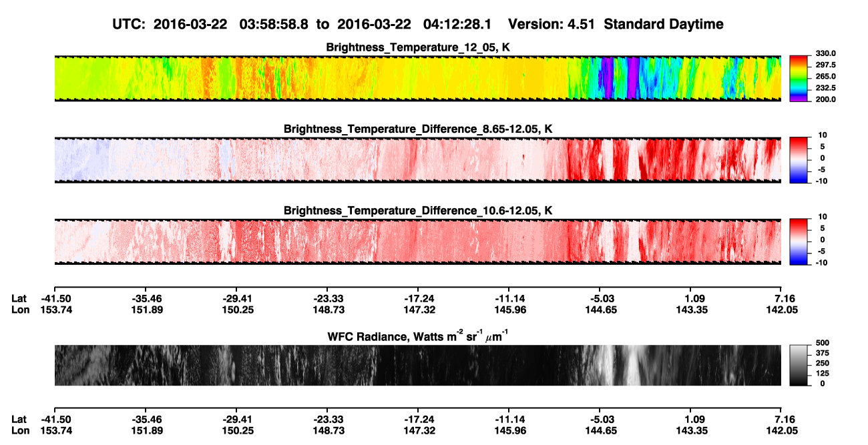Click the WFC Radiance grayscale image strip
Screen dimensions: 868x445
point(417,366)
